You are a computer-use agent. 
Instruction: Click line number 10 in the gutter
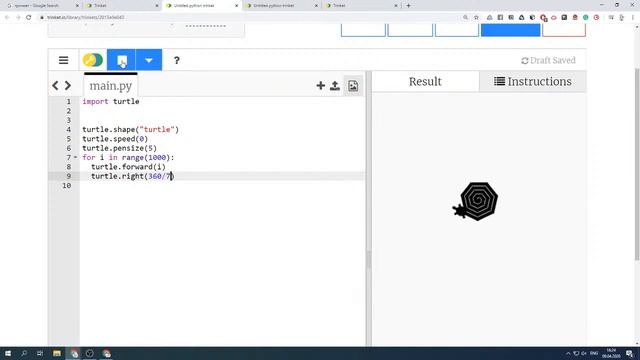tap(67, 185)
